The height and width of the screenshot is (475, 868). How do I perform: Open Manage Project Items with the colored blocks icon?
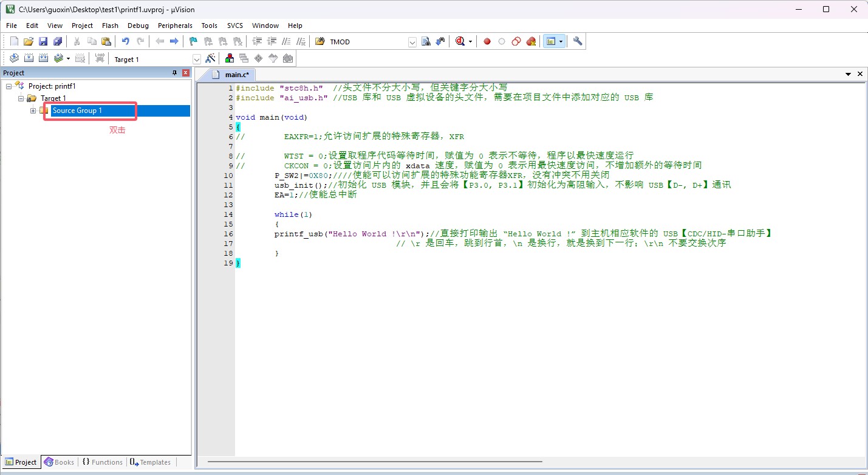click(230, 58)
